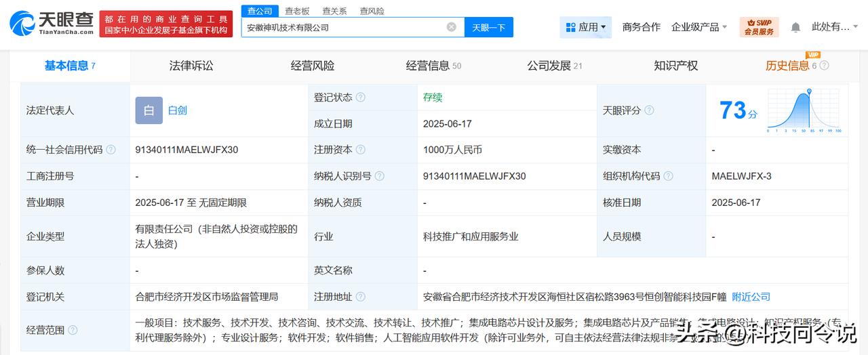
Task: Select the 查公司 search tab
Action: pyautogui.click(x=260, y=11)
